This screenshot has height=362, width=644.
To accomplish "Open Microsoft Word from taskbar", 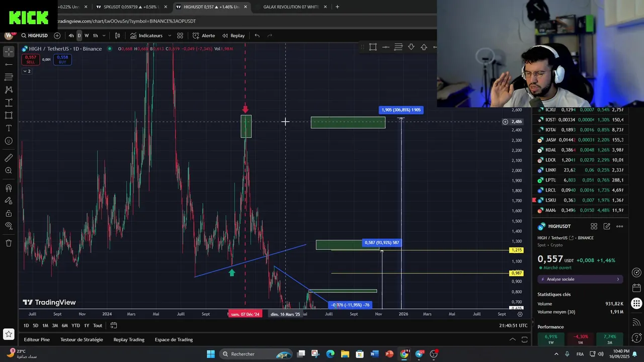I will (374, 354).
